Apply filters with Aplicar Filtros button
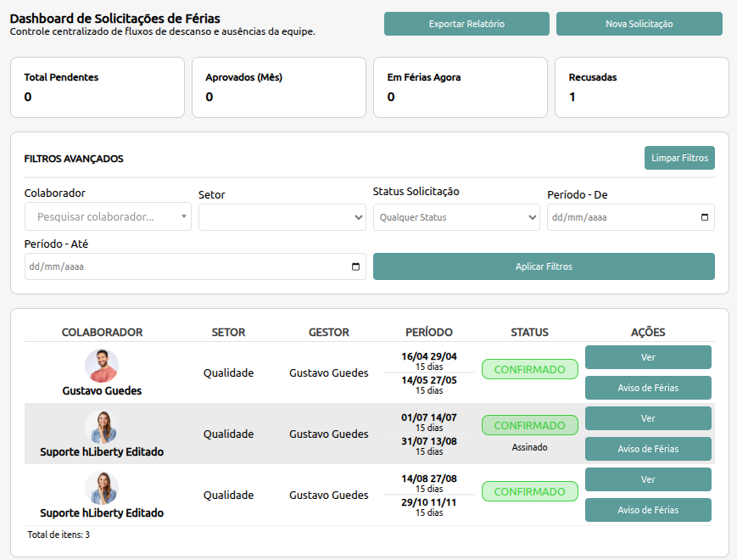Screen dimensions: 737x560 pos(544,266)
